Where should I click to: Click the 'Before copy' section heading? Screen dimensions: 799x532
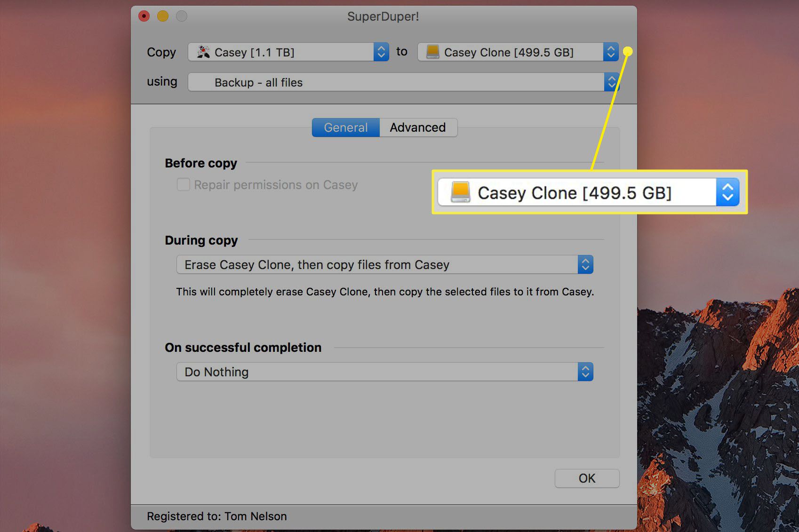point(201,163)
